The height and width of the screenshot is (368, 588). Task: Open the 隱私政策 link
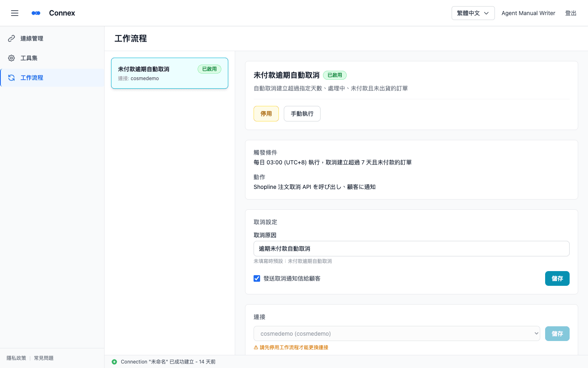tap(16, 358)
